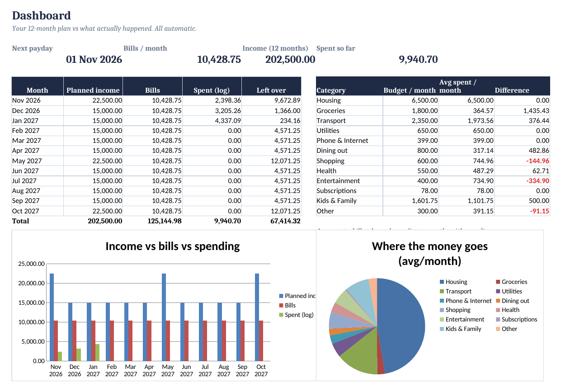This screenshot has height=392, width=561.
Task: Click the large 10,428.75 bills summary value
Action: coord(219,59)
